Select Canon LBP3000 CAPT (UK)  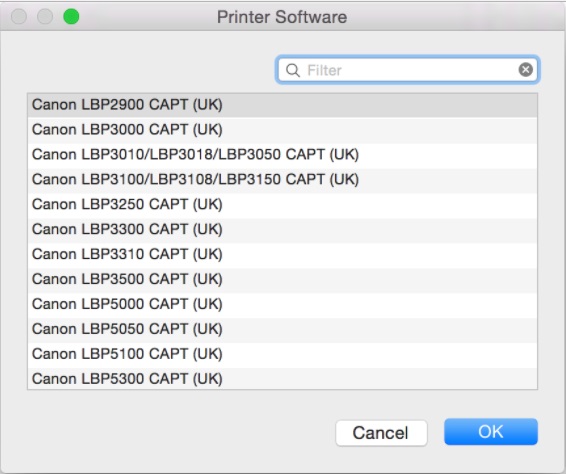[x=282, y=130]
